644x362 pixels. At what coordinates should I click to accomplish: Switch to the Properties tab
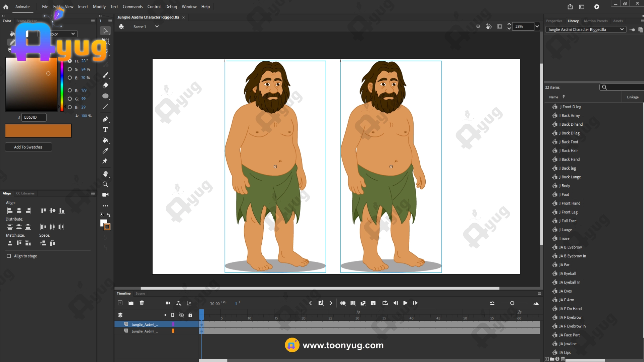click(x=554, y=21)
